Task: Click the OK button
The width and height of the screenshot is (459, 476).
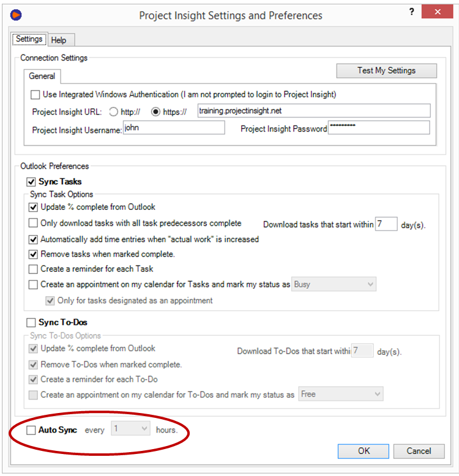Action: pyautogui.click(x=364, y=451)
